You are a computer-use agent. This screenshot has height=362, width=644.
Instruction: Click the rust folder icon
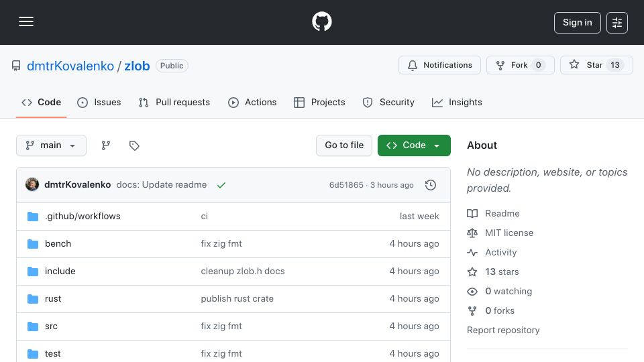33,299
